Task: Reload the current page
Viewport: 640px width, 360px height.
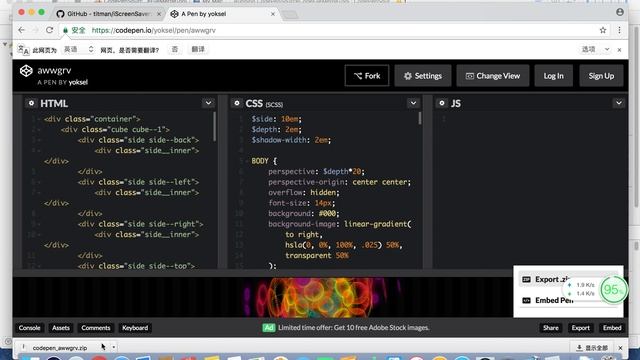Action: tap(49, 30)
